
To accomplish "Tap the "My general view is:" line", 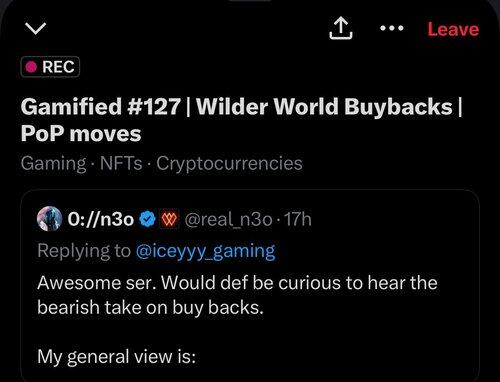I will point(116,357).
